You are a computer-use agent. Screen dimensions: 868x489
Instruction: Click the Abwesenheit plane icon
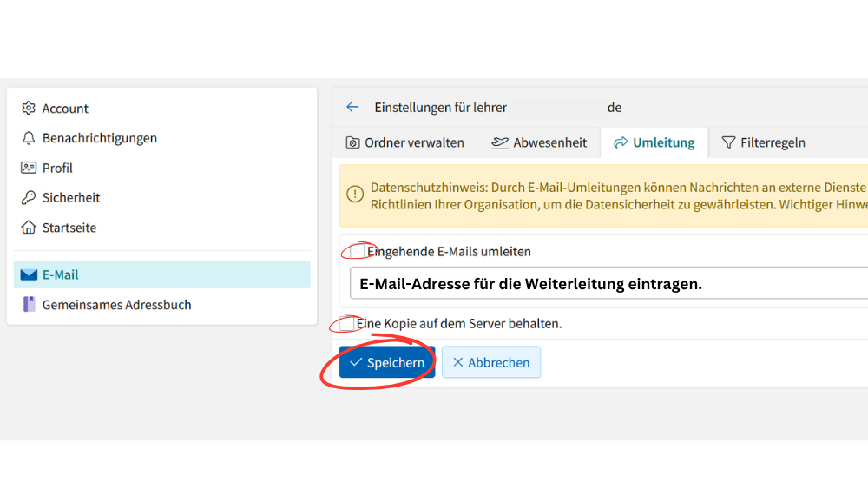coord(499,143)
